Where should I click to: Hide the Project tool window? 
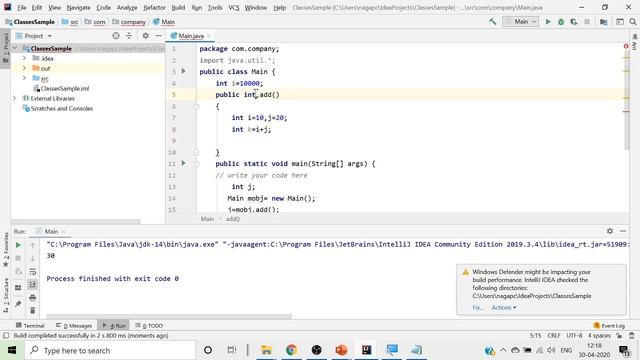(x=158, y=36)
